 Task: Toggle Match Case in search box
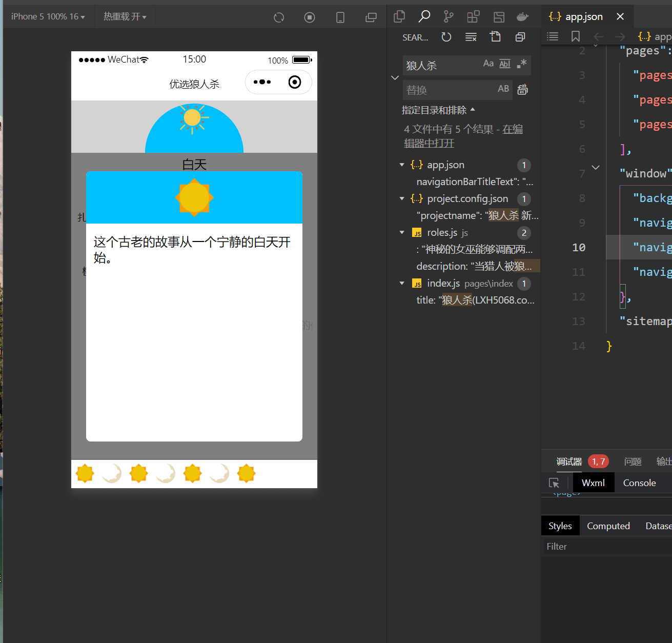(488, 64)
